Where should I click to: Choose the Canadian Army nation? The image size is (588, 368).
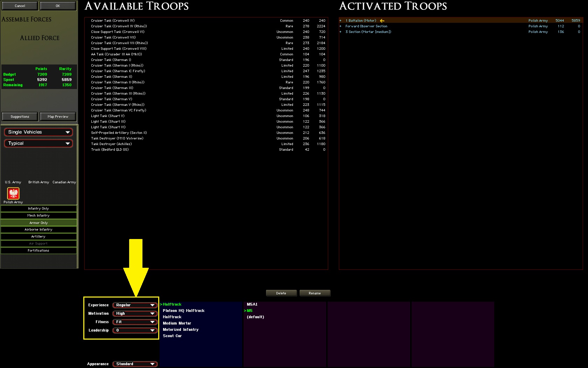64,182
